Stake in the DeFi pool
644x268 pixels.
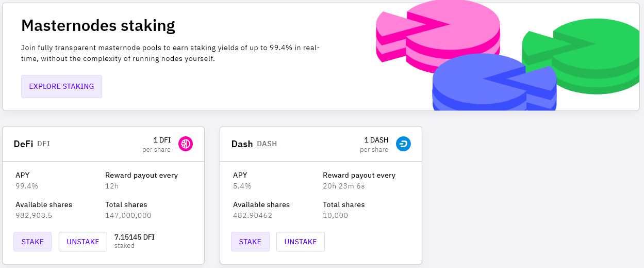33,242
